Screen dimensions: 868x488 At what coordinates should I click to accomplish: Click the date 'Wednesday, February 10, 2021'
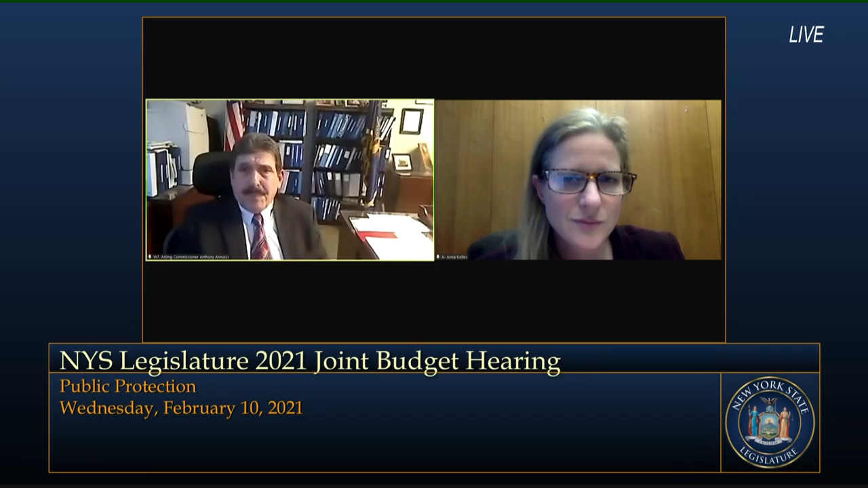tap(181, 408)
